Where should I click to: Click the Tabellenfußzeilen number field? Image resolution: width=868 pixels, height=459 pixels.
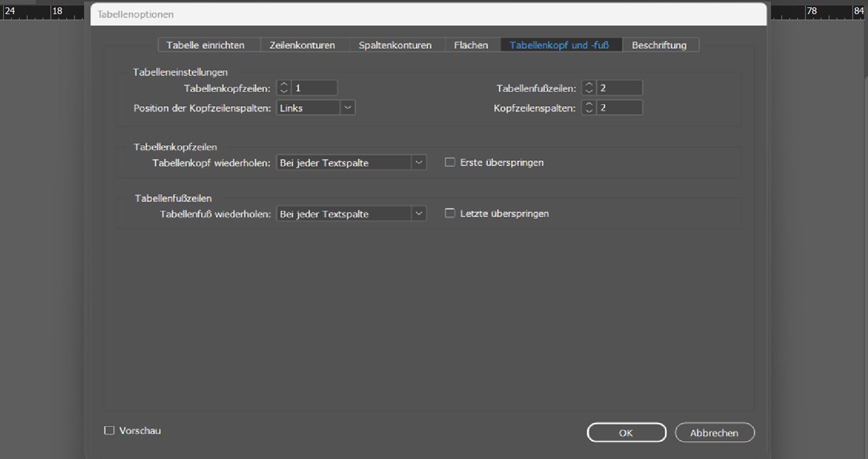(620, 88)
